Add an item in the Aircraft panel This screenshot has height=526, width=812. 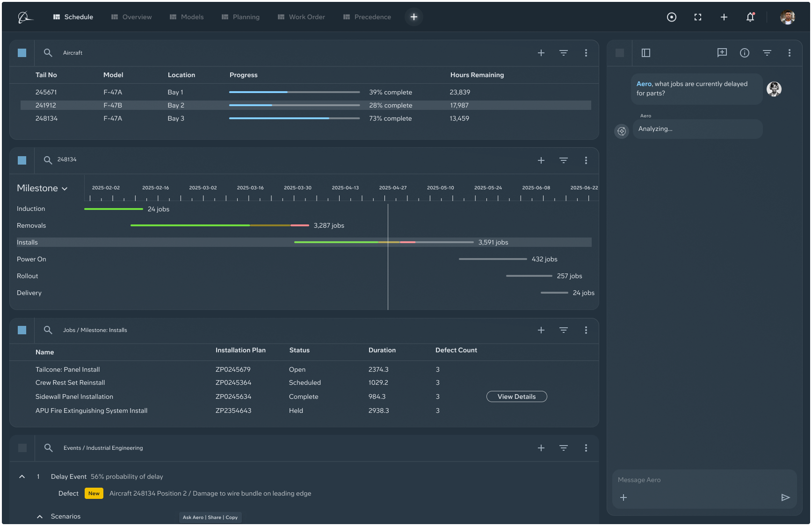[541, 53]
